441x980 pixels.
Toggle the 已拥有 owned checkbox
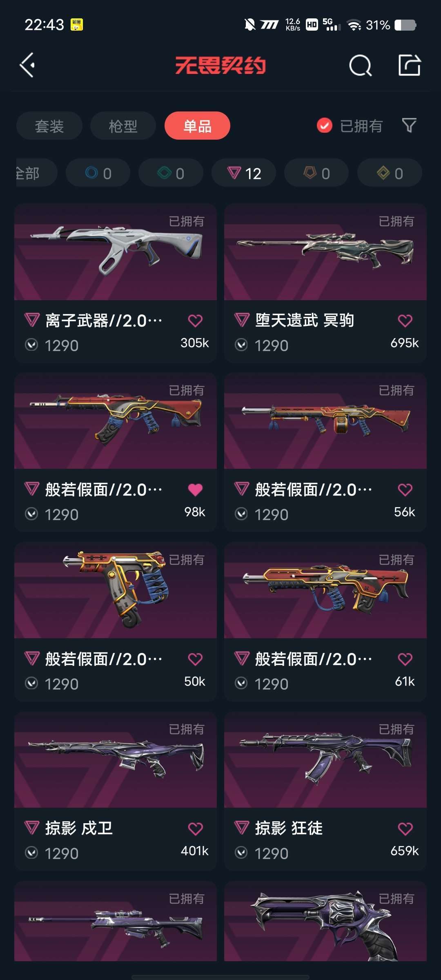[325, 126]
